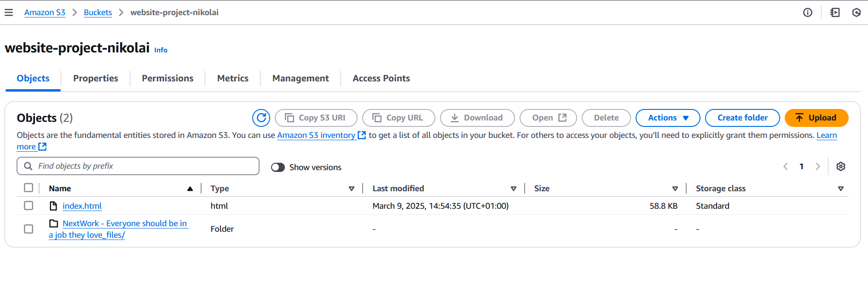The image size is (868, 297).
Task: Go to Buckets breadcrumb link
Action: click(98, 12)
